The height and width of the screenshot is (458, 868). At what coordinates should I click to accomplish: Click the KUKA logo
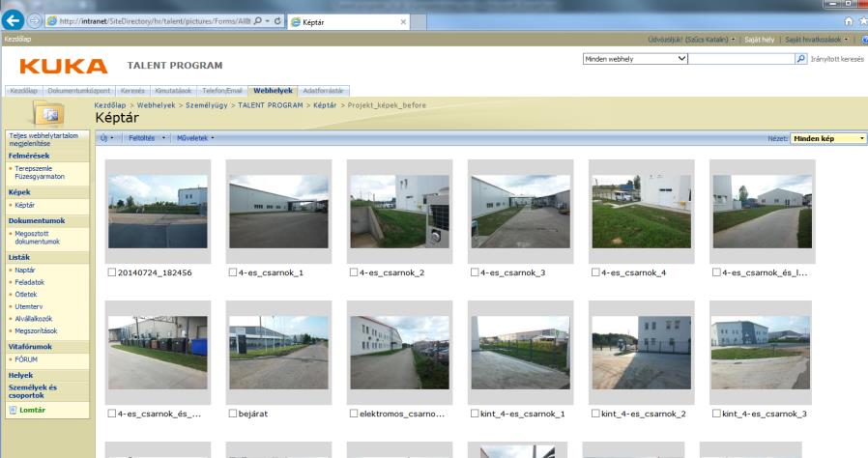(x=64, y=67)
